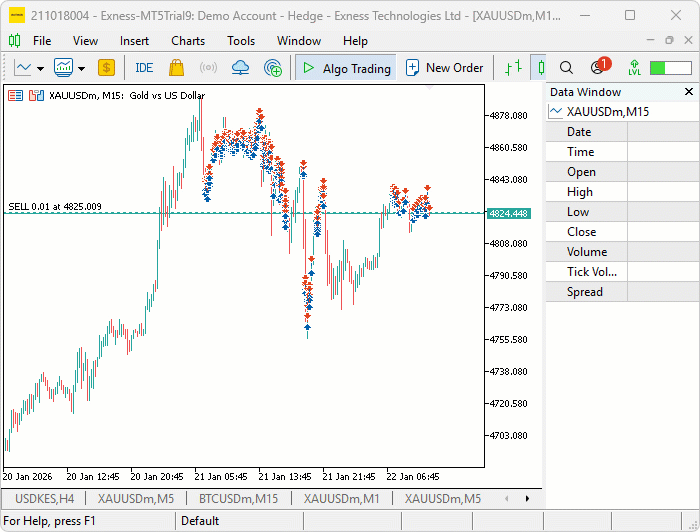Close the Data Window panel

pyautogui.click(x=689, y=91)
